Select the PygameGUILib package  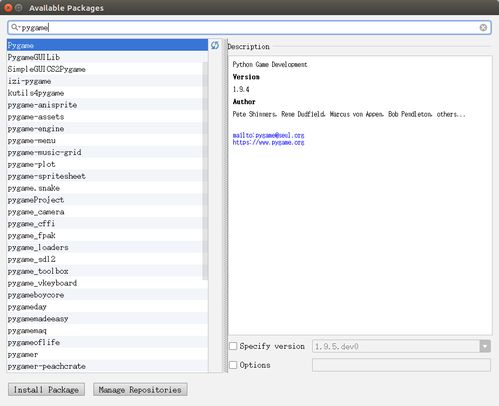107,57
